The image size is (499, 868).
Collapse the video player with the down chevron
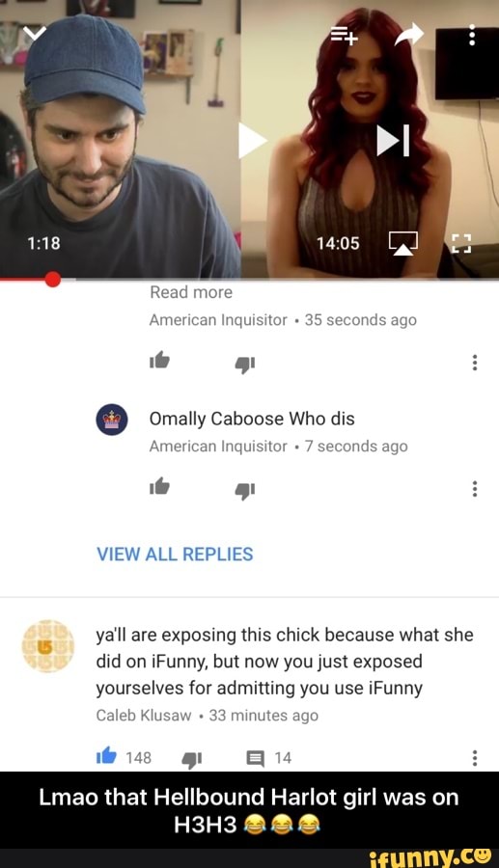(x=35, y=33)
